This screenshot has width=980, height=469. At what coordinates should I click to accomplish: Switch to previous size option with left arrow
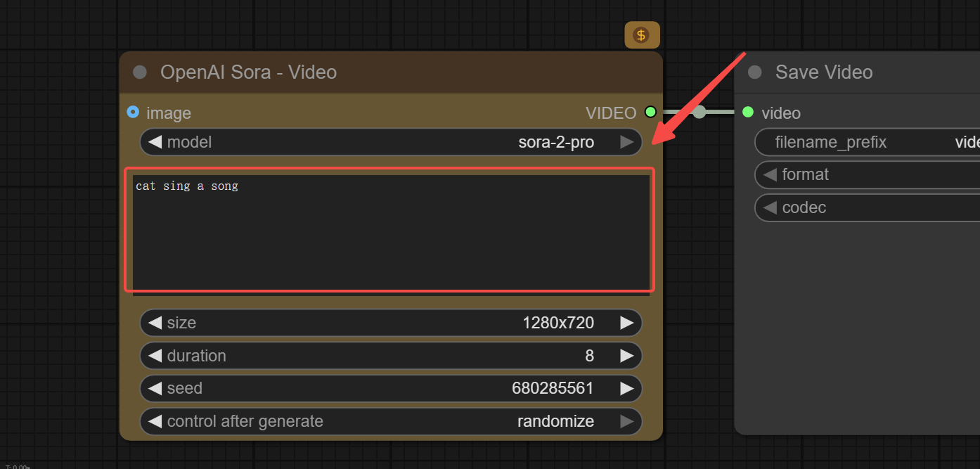point(155,323)
